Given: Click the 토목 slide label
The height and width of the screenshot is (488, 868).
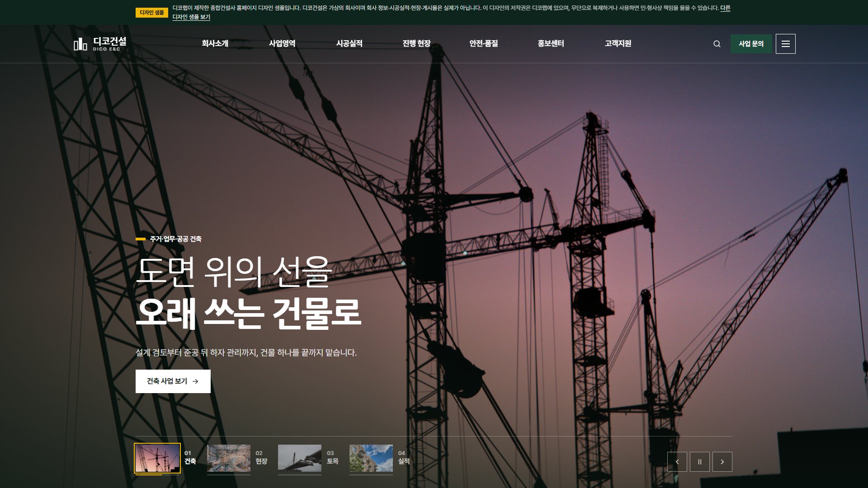Looking at the screenshot, I should [x=333, y=461].
